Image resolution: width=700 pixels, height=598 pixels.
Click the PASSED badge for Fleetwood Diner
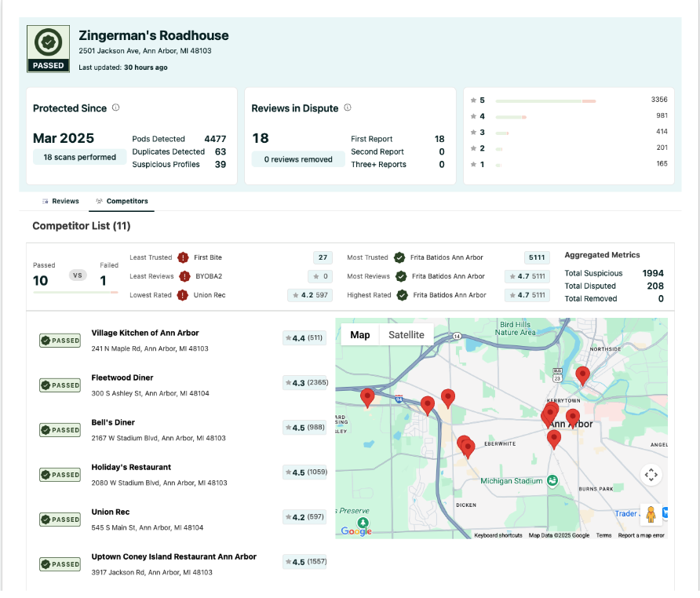point(60,385)
